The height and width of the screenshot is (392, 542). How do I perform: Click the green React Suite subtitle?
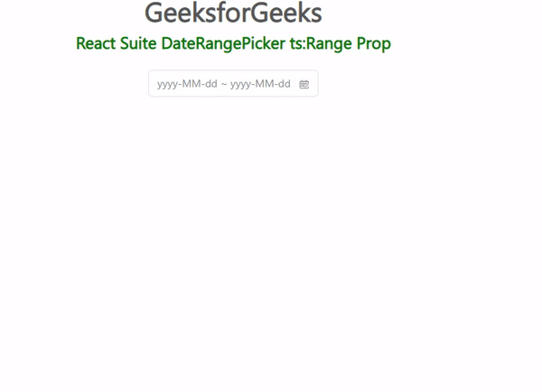(233, 43)
